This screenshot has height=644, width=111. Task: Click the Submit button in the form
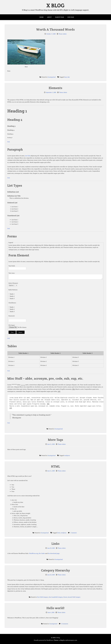pyautogui.click(x=20, y=332)
